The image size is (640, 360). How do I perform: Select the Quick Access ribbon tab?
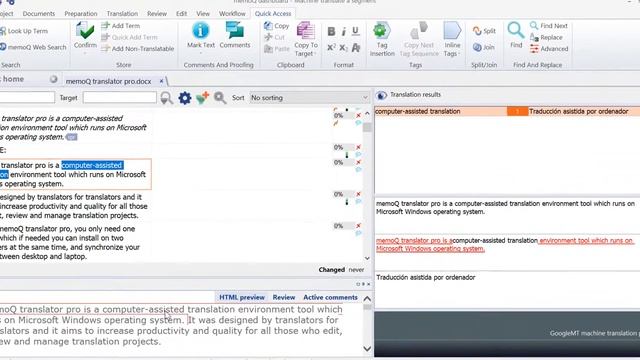(x=273, y=13)
